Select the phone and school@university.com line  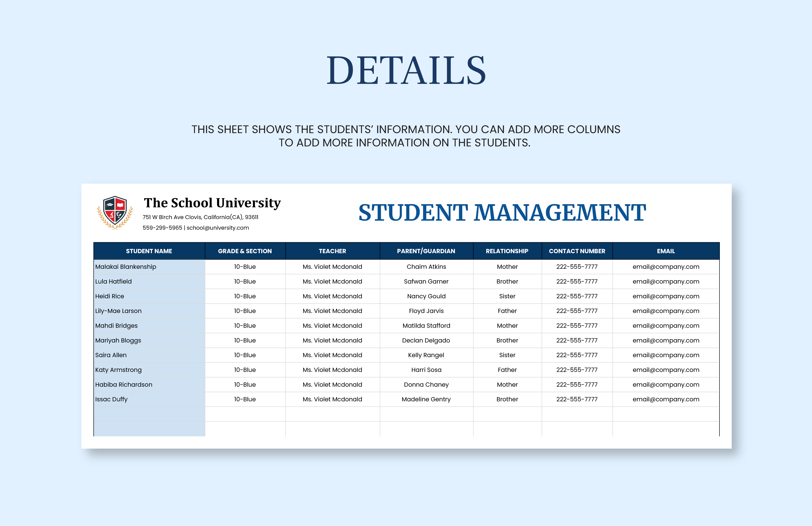(196, 228)
